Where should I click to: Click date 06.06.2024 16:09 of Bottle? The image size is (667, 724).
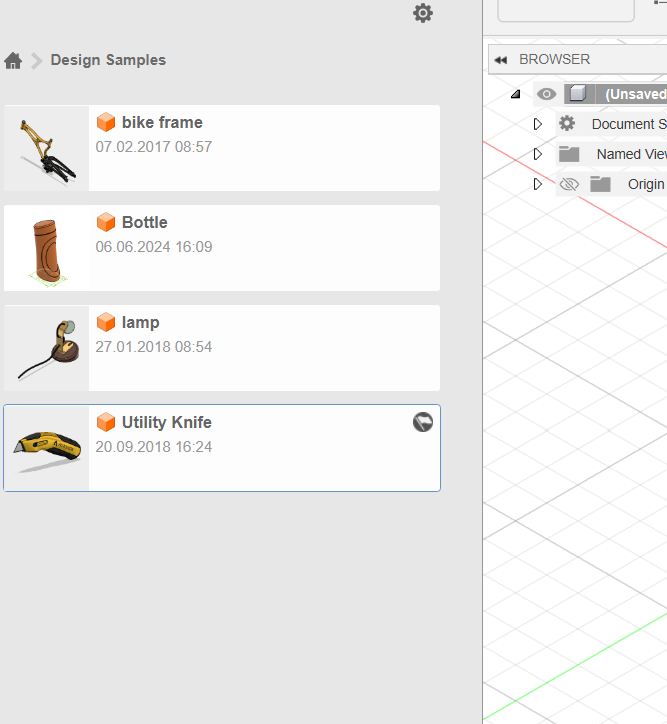pos(154,247)
